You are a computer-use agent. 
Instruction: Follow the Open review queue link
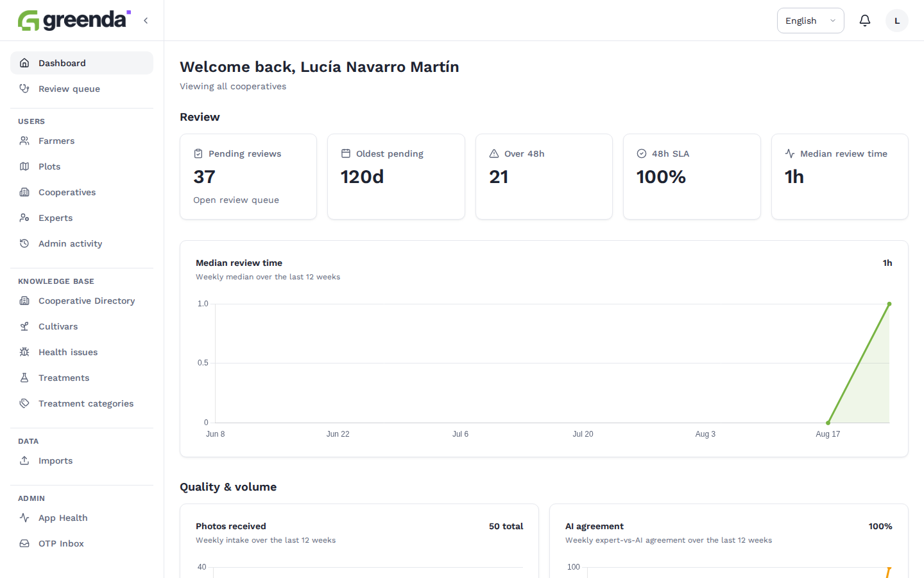(x=236, y=200)
